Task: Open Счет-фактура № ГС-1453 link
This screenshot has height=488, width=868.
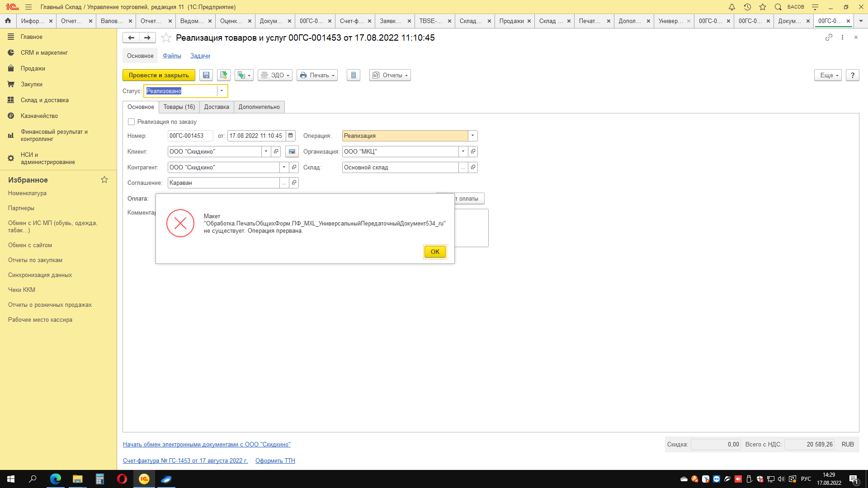Action: click(x=185, y=460)
